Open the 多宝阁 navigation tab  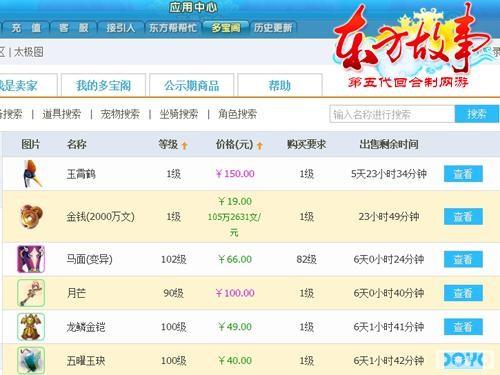click(226, 28)
